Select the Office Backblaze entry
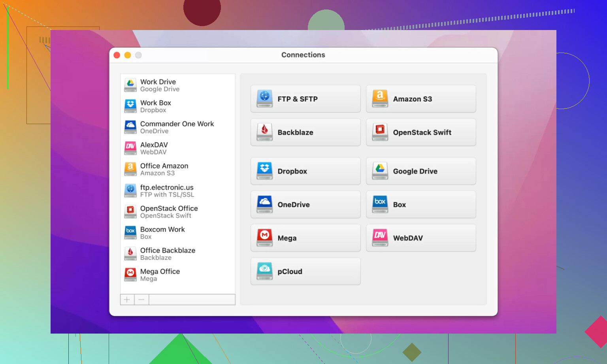The height and width of the screenshot is (364, 607). click(x=178, y=254)
